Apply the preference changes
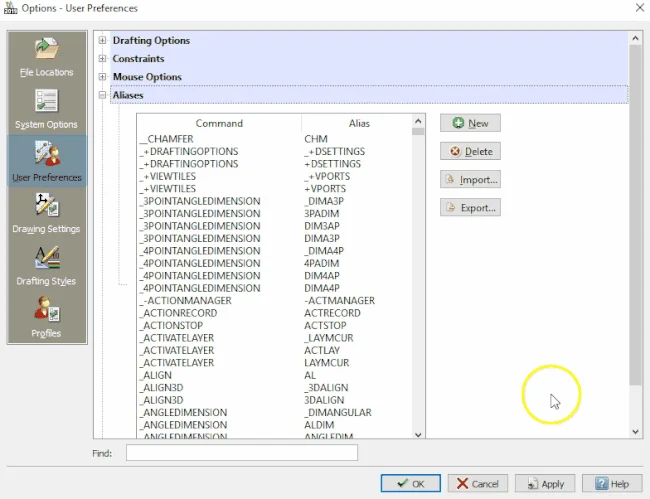650x499 pixels. (x=544, y=484)
